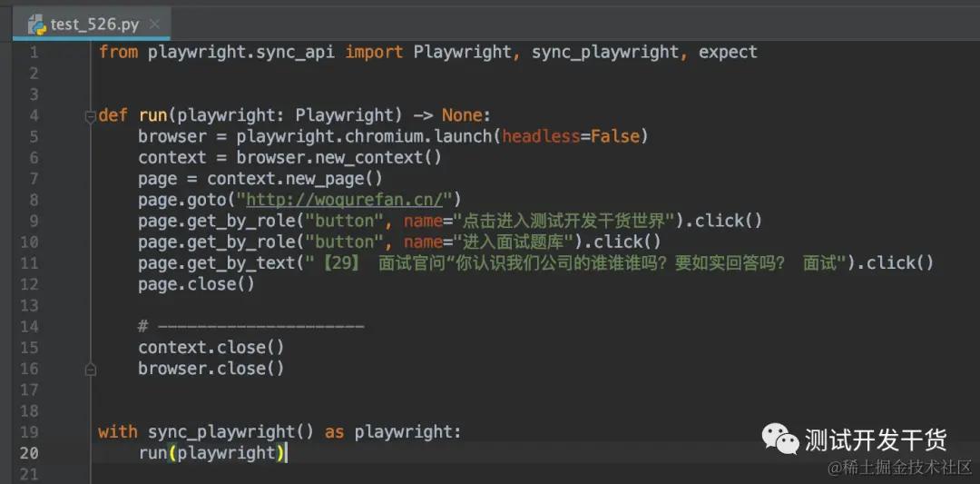Click line number 5 in the gutter

[x=34, y=136]
